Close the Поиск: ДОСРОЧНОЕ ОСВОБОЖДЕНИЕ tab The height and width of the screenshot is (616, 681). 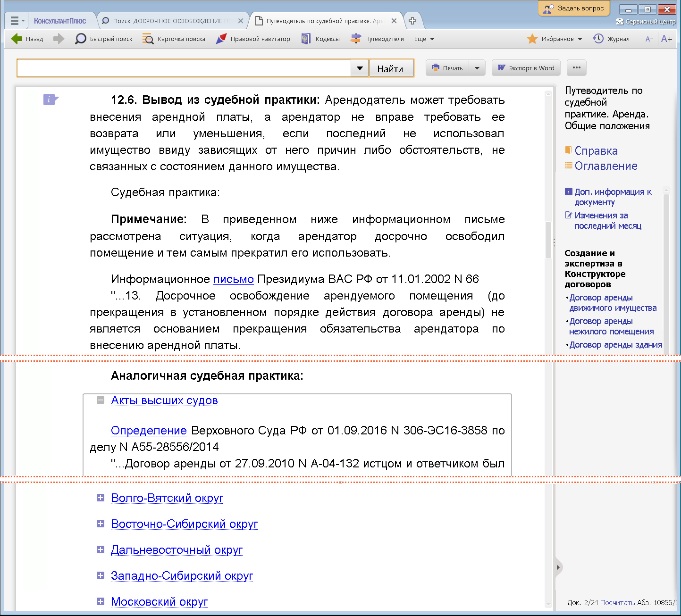tap(241, 21)
